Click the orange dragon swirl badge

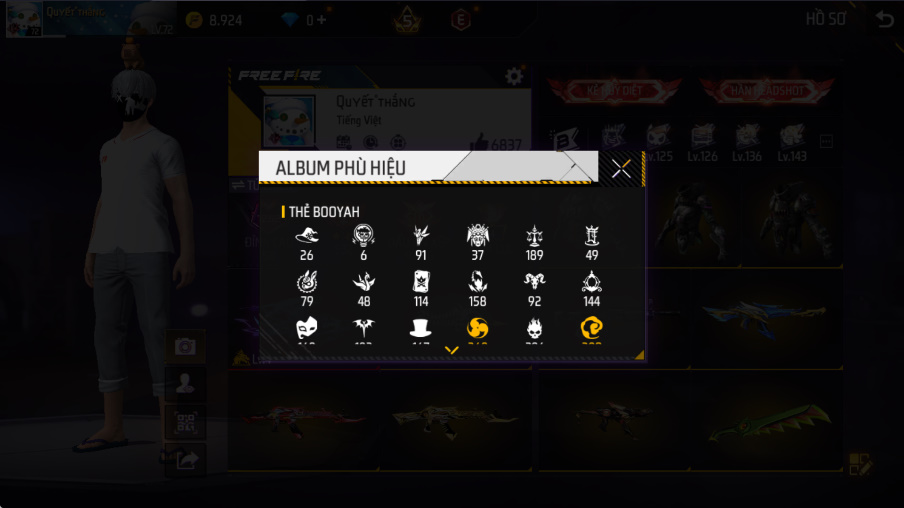[592, 329]
